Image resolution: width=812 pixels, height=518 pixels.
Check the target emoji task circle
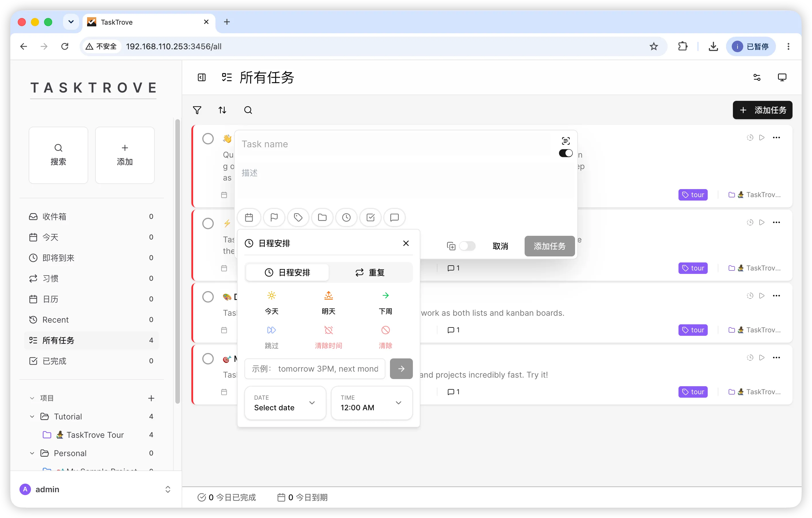[208, 358]
